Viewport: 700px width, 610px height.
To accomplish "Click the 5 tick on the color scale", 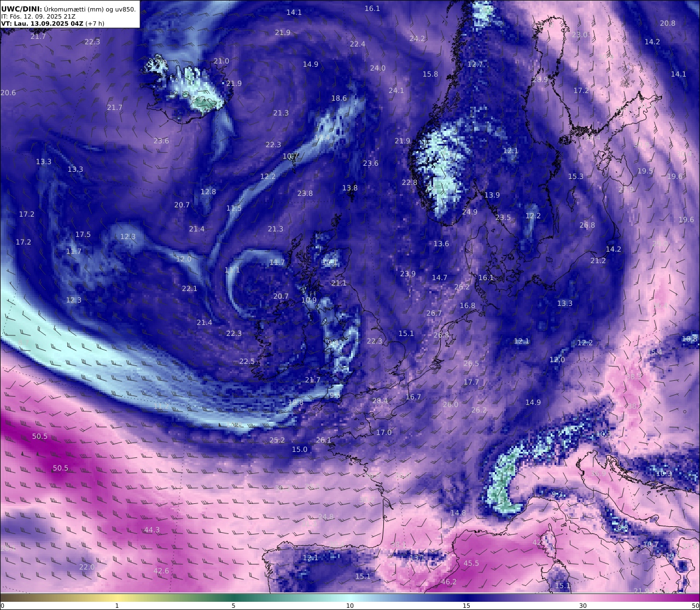I will (234, 606).
